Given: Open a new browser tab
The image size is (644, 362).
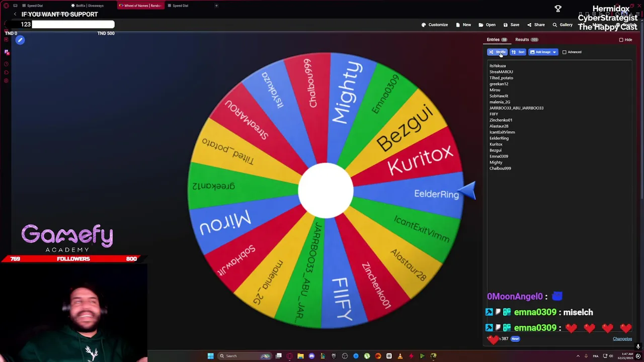Looking at the screenshot, I should tap(216, 6).
